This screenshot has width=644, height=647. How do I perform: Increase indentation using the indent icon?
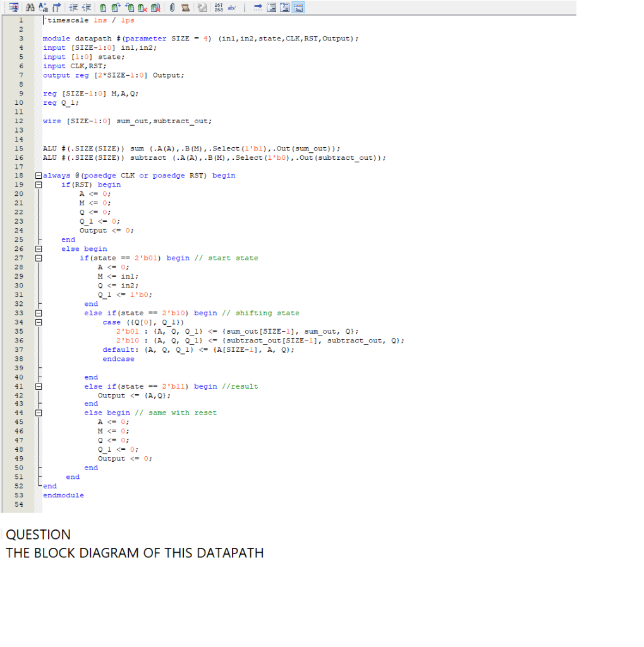click(73, 7)
